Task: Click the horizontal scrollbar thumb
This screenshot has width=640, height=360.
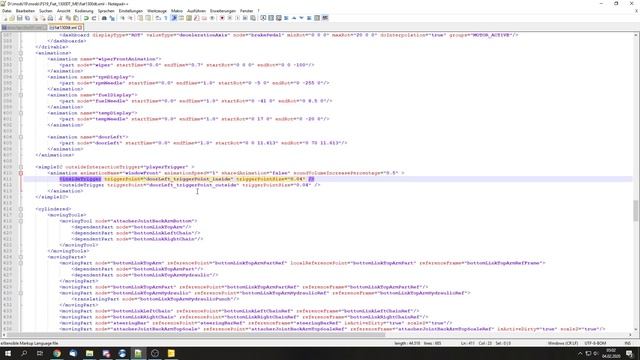Action: 195,335
